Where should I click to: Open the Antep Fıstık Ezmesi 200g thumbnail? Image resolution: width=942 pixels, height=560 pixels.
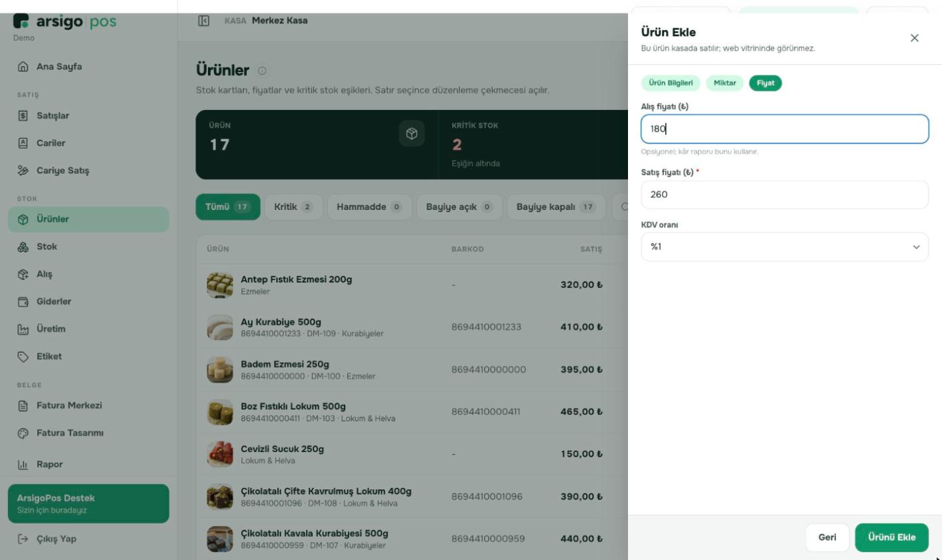point(220,285)
